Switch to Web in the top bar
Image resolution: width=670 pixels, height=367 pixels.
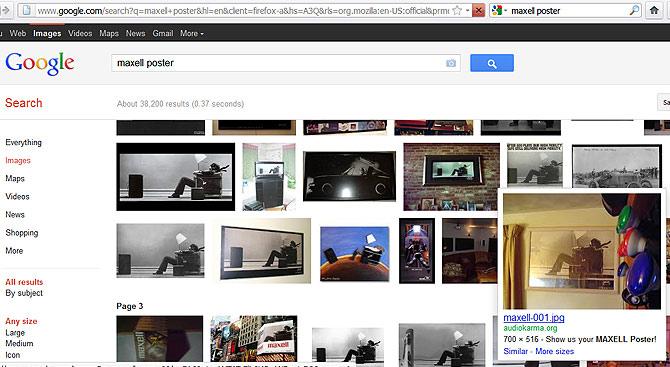point(18,33)
